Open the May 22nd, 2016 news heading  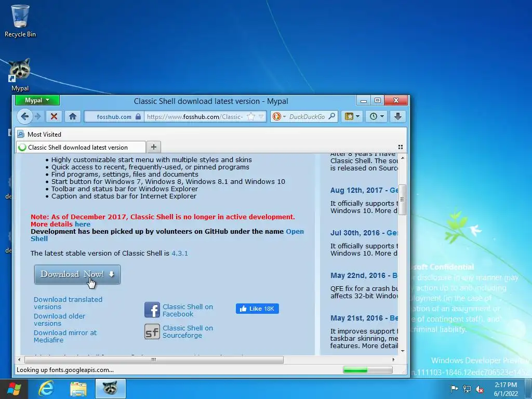click(364, 275)
